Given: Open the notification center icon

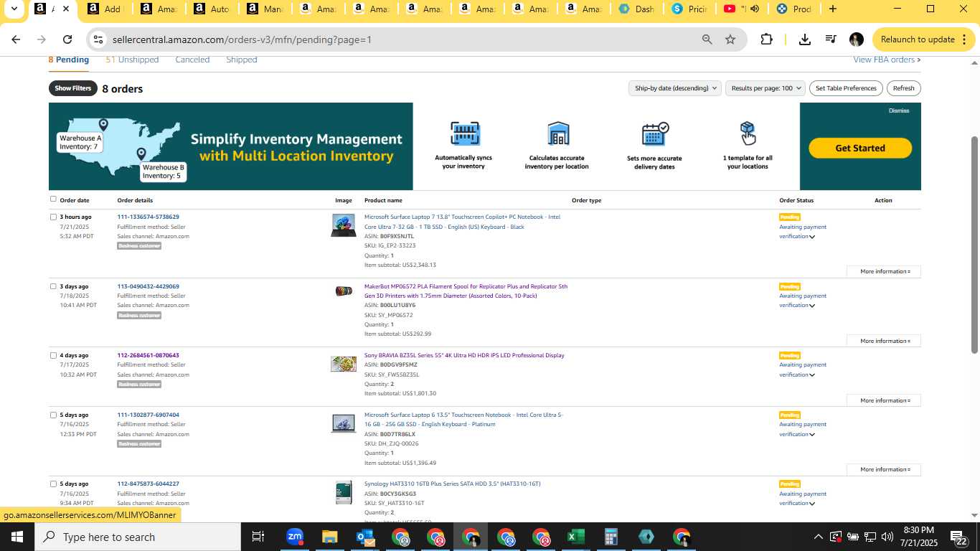Looking at the screenshot, I should tap(959, 537).
